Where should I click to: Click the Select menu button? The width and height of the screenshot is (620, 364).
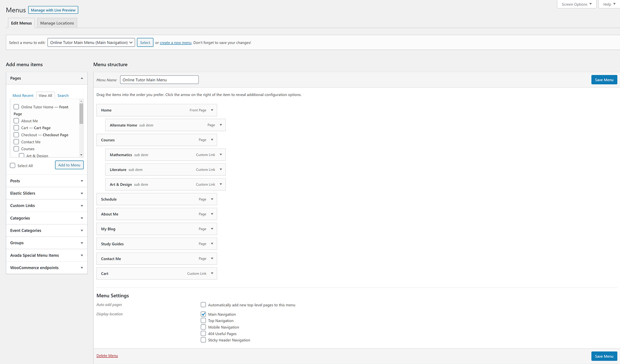point(145,43)
